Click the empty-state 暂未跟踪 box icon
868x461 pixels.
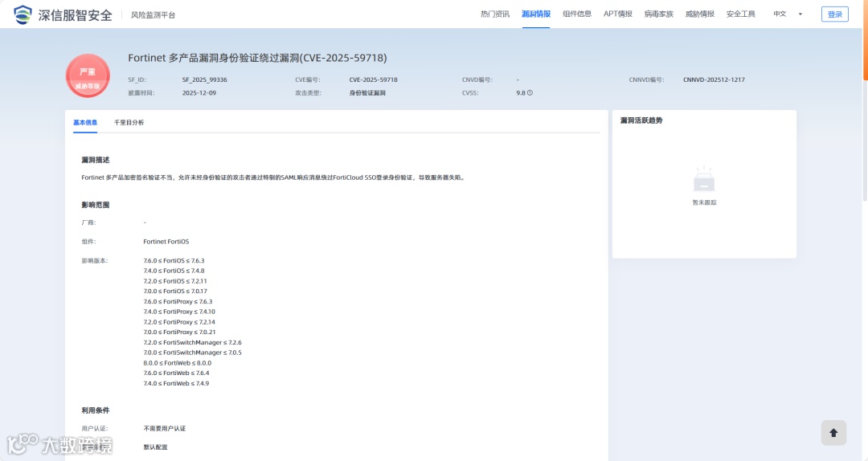(704, 181)
